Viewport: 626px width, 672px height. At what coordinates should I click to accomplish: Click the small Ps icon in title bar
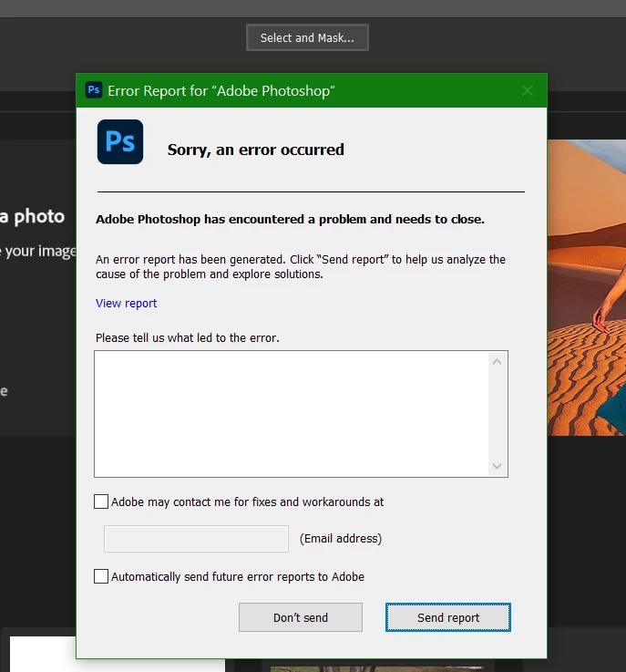coord(93,90)
